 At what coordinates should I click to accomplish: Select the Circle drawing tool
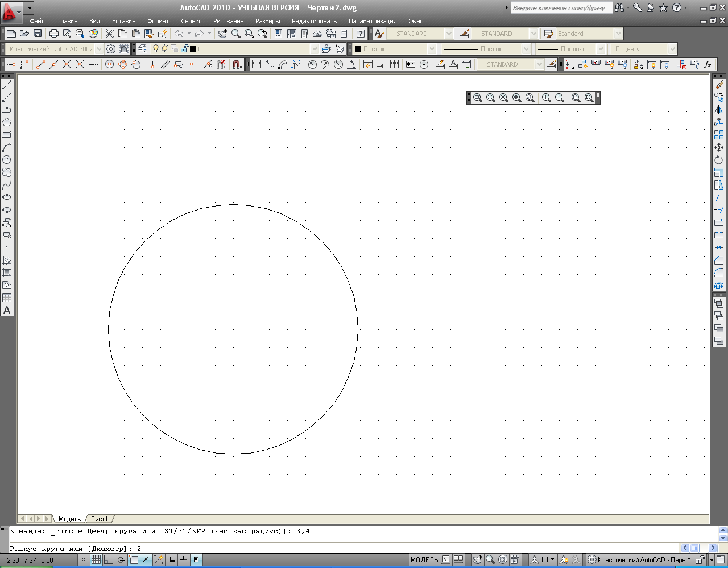(7, 160)
